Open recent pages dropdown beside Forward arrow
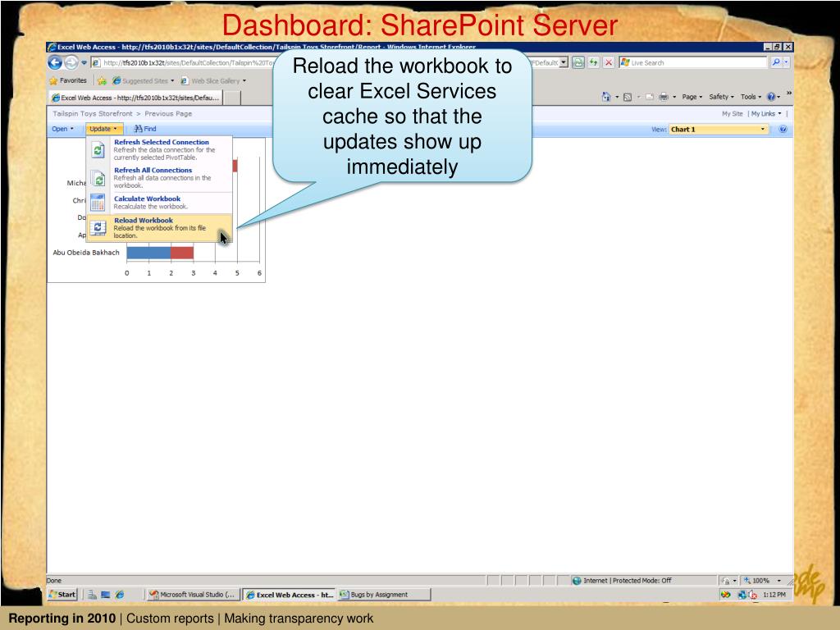Image resolution: width=840 pixels, height=630 pixels. 84,62
